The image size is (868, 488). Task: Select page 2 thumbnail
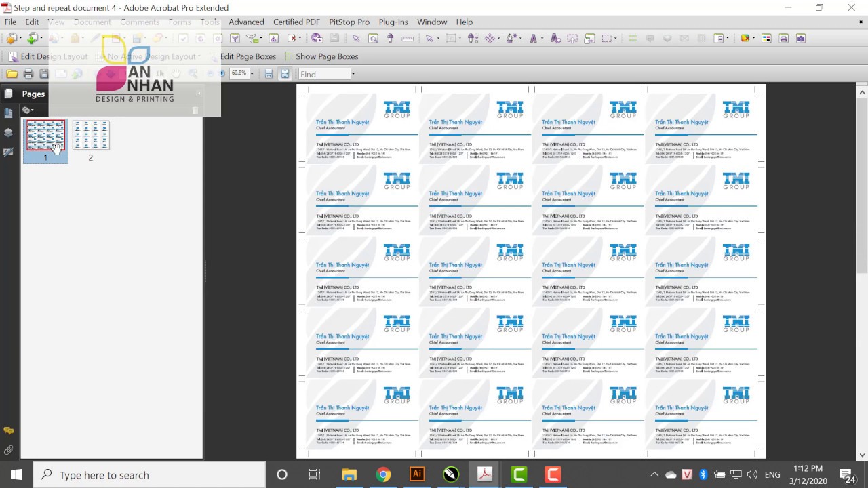click(x=90, y=136)
